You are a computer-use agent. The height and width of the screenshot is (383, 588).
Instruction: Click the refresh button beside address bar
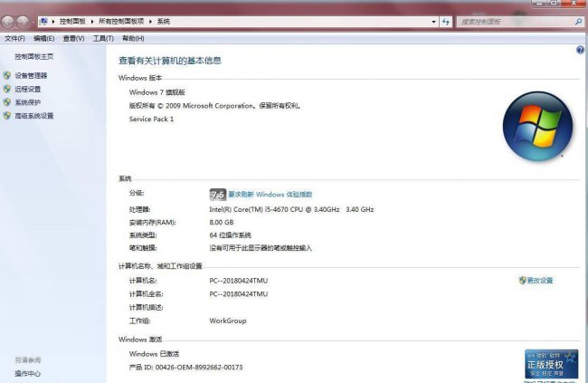click(x=445, y=22)
